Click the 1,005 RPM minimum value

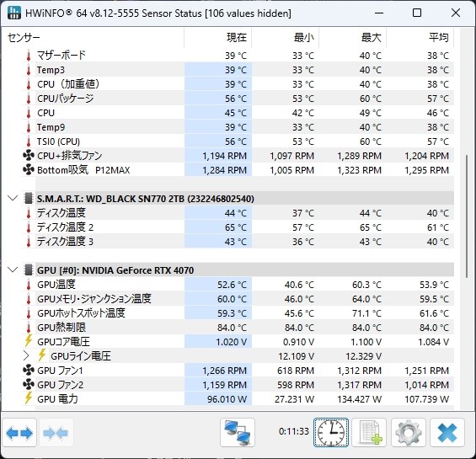click(291, 170)
